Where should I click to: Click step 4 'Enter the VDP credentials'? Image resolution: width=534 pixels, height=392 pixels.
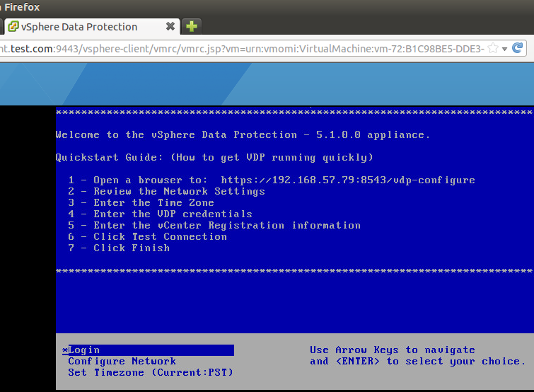click(160, 214)
